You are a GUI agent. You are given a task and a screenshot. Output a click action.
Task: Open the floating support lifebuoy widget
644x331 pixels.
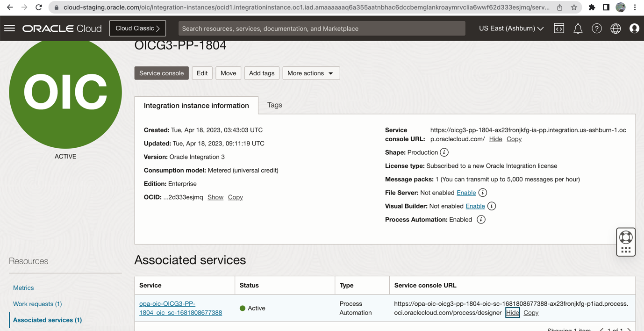click(626, 237)
